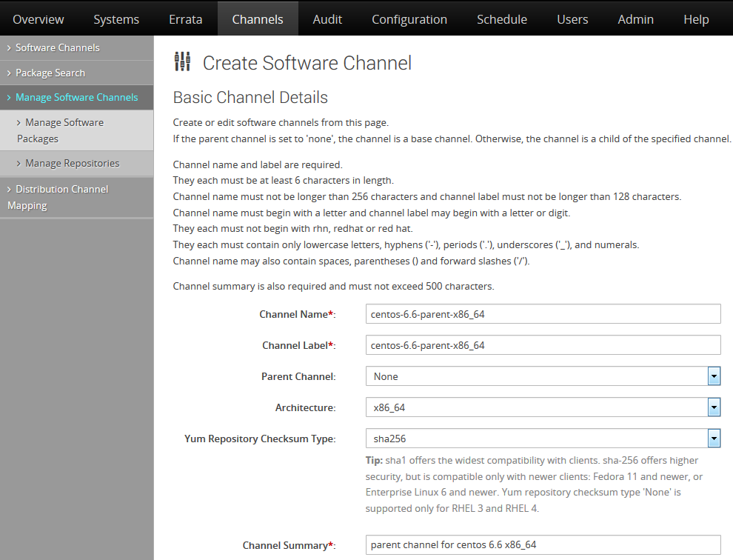Screen dimensions: 733x560
Task: Select the Channels tab
Action: pos(258,19)
